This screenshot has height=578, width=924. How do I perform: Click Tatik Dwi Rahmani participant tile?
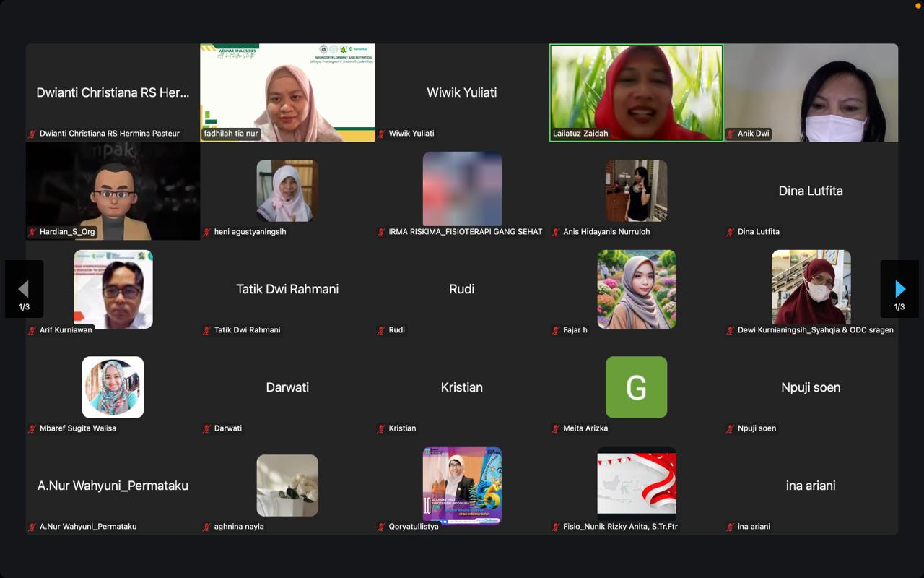click(x=287, y=289)
